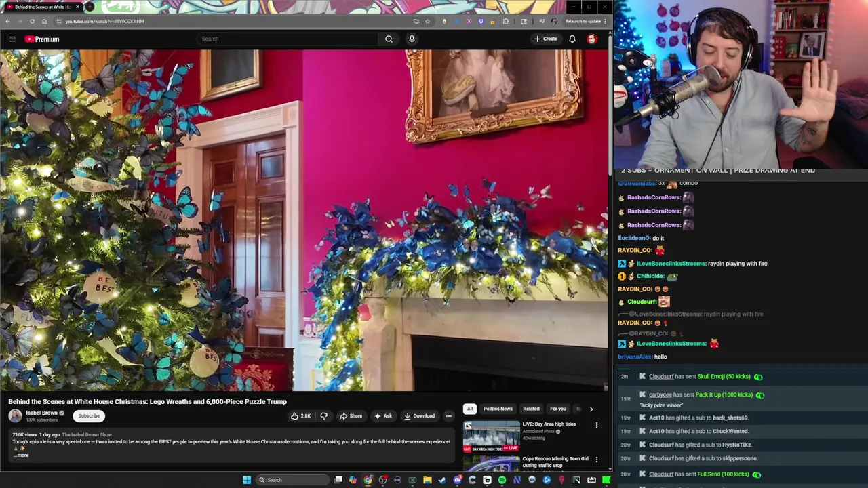Image resolution: width=868 pixels, height=488 pixels.
Task: Focus the YouTube search field
Action: point(288,39)
